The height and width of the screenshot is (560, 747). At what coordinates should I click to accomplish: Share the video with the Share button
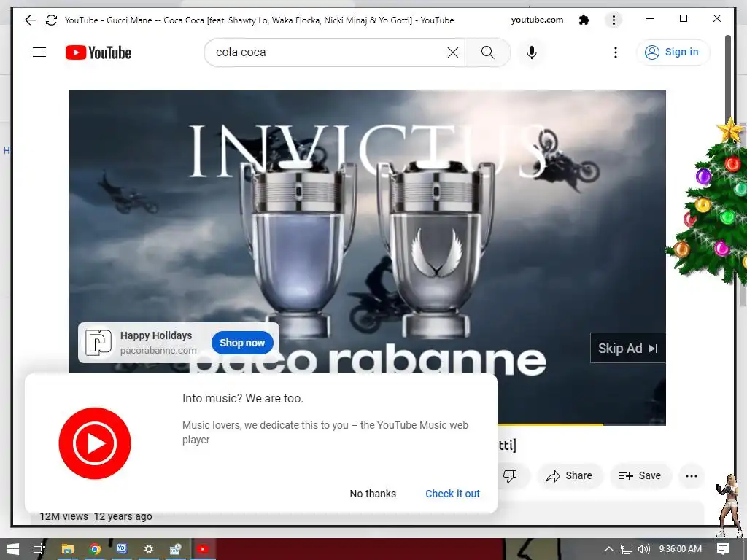pyautogui.click(x=569, y=475)
